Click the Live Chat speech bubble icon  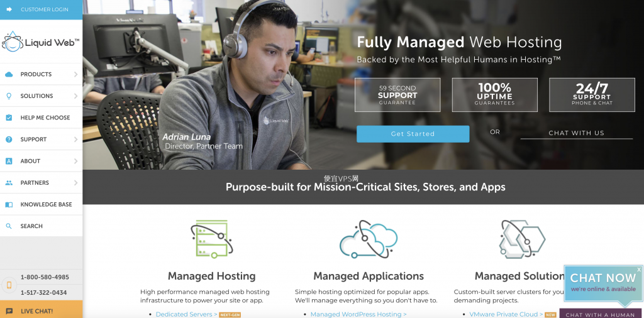coord(9,311)
